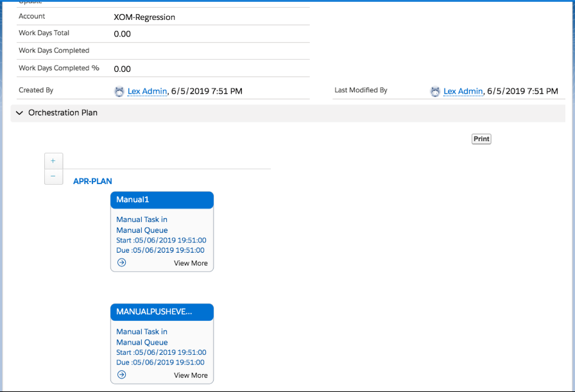Open Lex Admin link under Last Modified By
Image resolution: width=575 pixels, height=392 pixels.
tap(463, 92)
